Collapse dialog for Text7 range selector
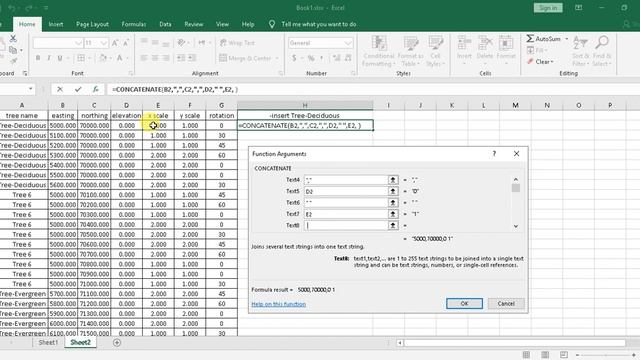 (393, 214)
